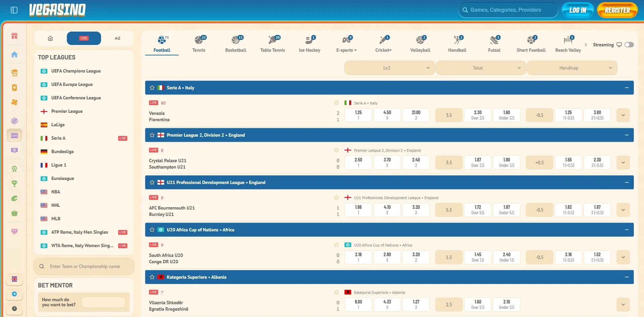Favorite the Venezia vs Fiorentina match star

pos(336,103)
